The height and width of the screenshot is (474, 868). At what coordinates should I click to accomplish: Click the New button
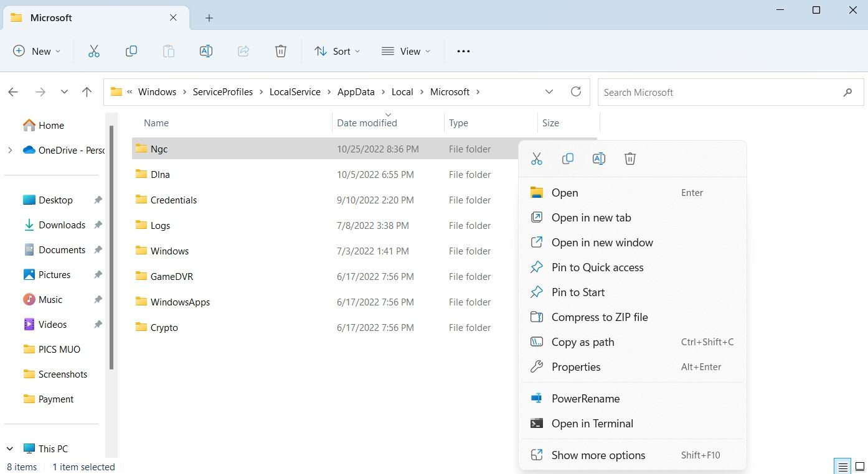click(37, 52)
